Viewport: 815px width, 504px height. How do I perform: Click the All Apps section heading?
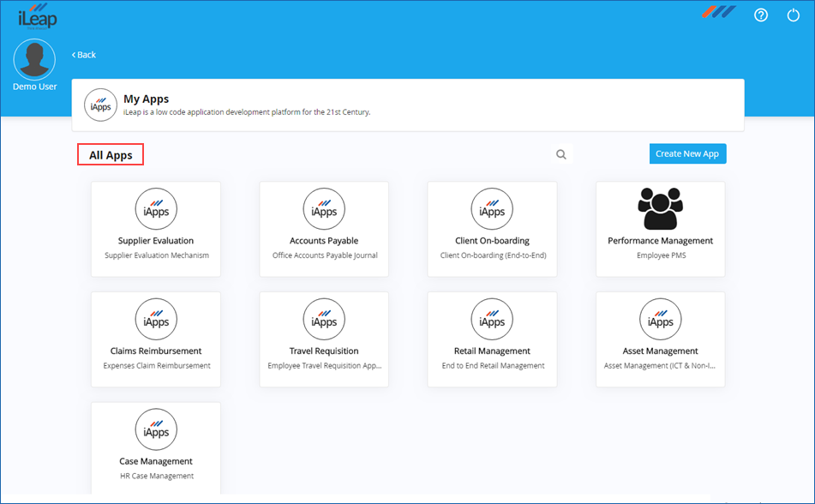click(111, 155)
